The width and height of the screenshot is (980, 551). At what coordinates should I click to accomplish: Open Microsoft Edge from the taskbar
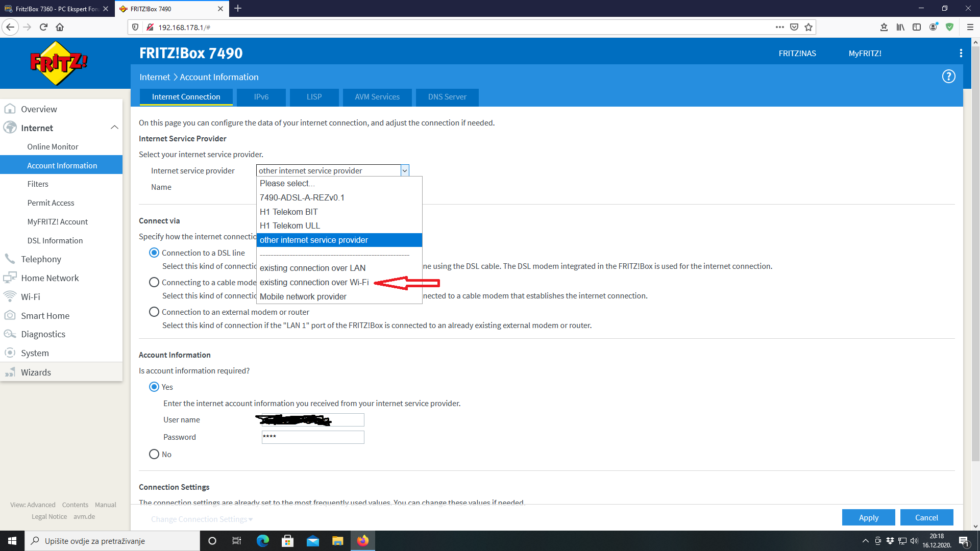pyautogui.click(x=263, y=541)
